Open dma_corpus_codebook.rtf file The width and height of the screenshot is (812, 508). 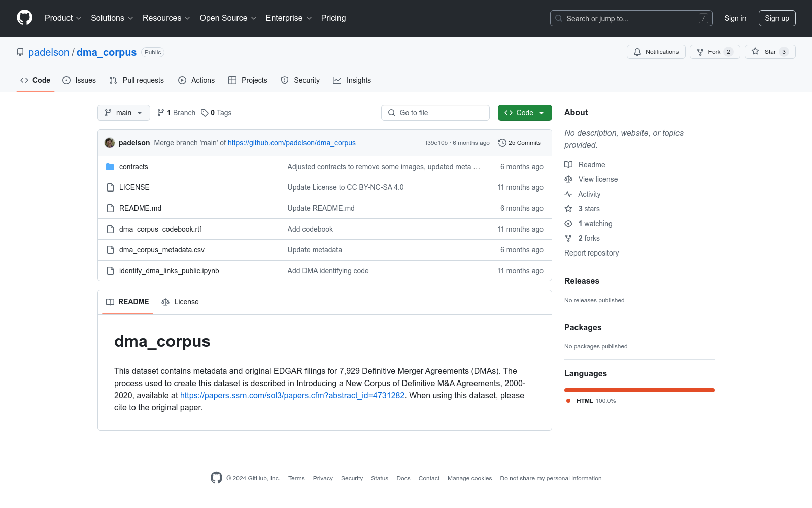[160, 229]
